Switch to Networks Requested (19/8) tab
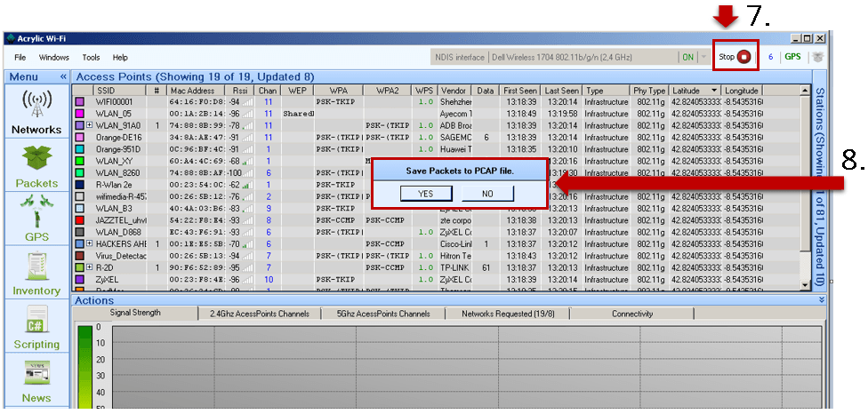Image resolution: width=868 pixels, height=414 pixels. [508, 314]
